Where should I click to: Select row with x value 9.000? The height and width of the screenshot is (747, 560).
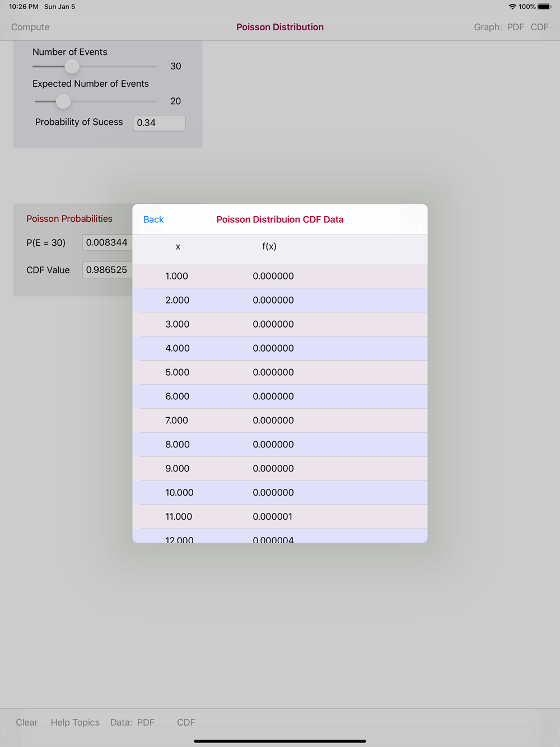(x=280, y=469)
